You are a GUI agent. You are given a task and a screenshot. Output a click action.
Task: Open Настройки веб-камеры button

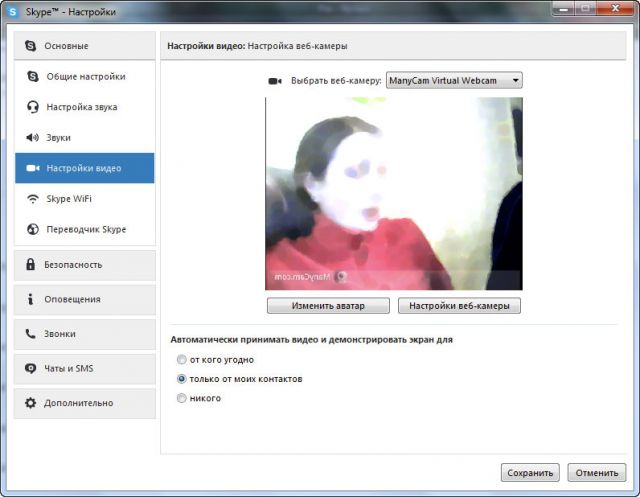459,306
